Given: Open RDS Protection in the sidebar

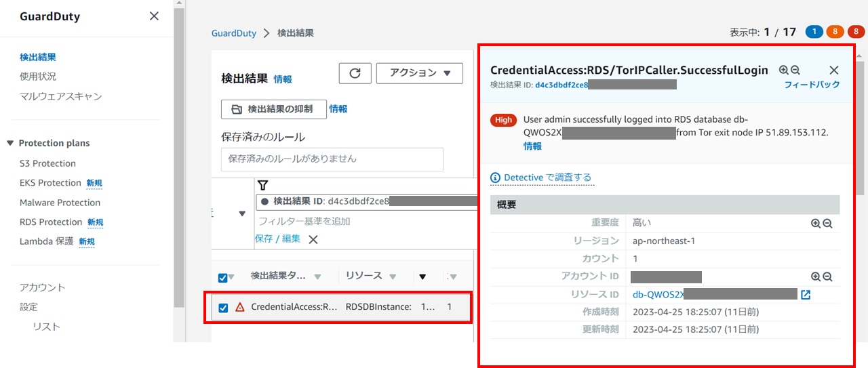Looking at the screenshot, I should tap(51, 222).
